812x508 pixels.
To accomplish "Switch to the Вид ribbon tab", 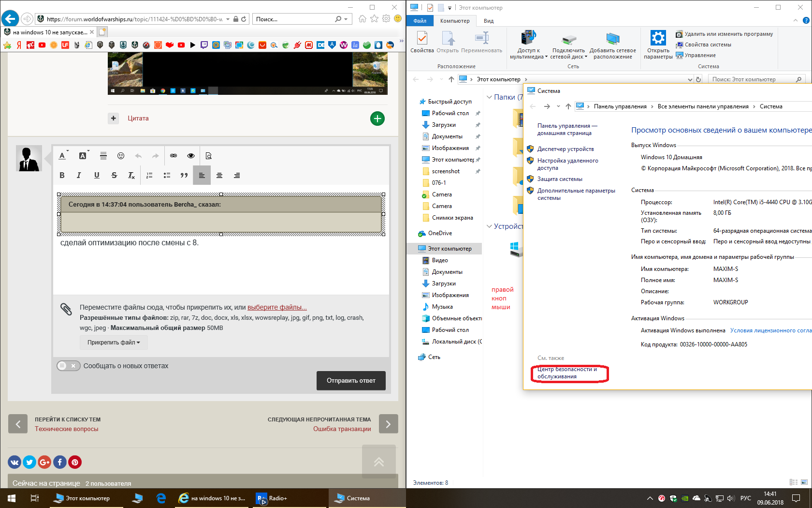I will pos(489,21).
